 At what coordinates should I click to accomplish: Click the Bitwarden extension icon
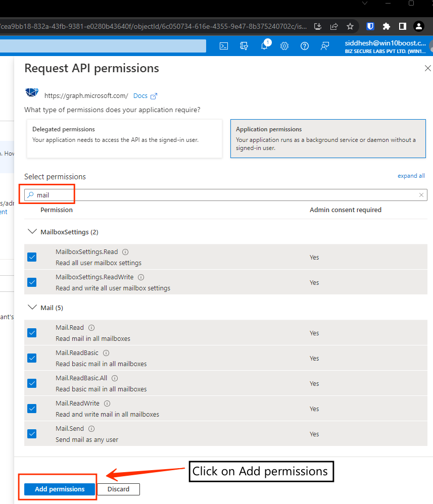370,26
